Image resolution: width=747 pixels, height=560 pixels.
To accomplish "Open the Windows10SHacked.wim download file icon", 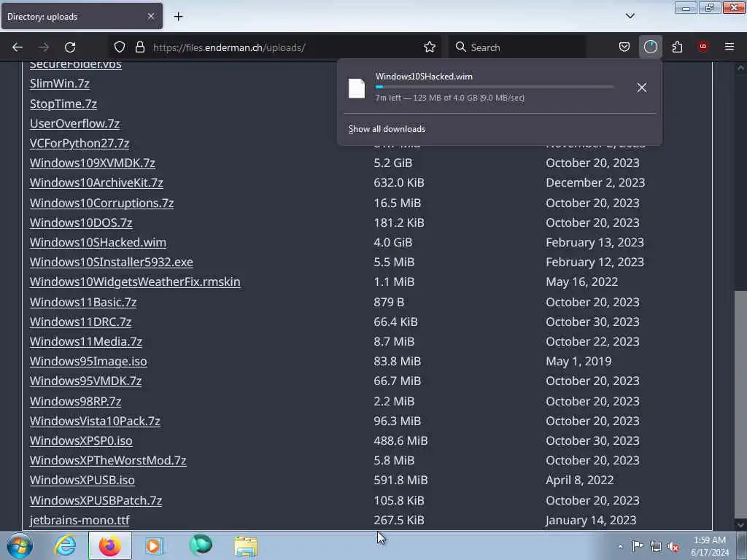I will (357, 88).
